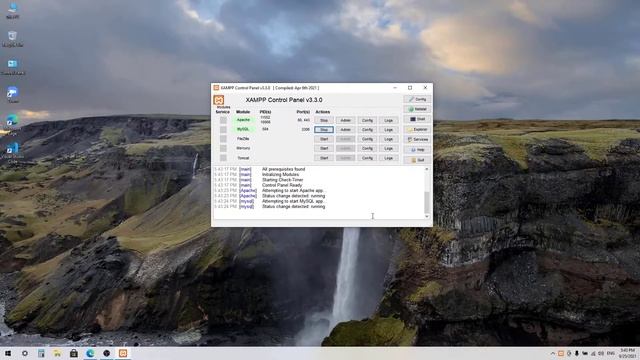The height and width of the screenshot is (360, 640).
Task: Select the Zoom desktop shortcut
Action: (12, 95)
